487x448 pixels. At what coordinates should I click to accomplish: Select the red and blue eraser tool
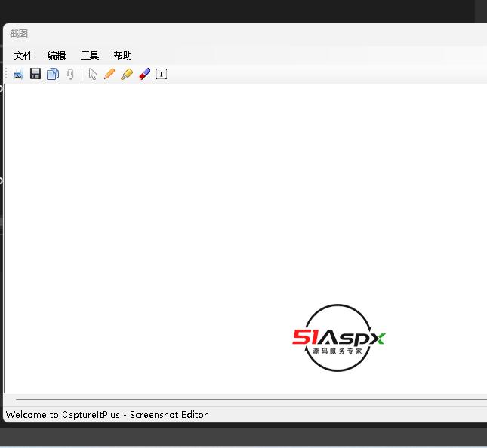(x=144, y=74)
